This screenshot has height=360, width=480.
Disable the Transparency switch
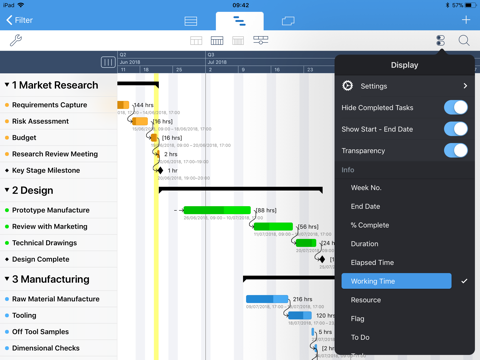[456, 150]
